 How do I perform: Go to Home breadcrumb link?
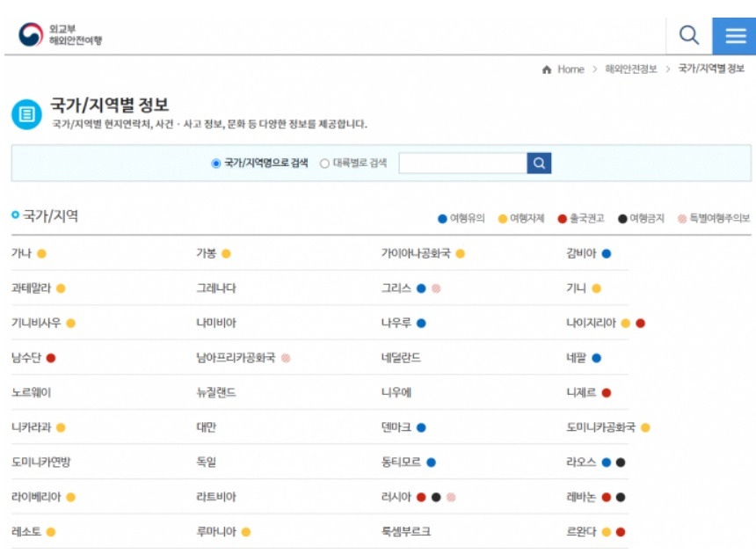click(x=571, y=69)
